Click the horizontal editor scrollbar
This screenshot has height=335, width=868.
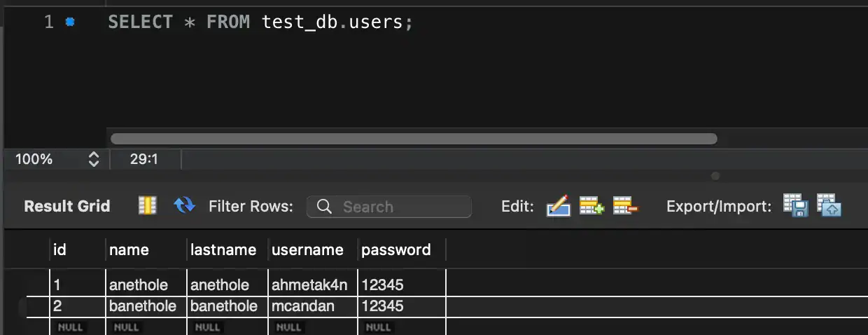click(x=414, y=139)
